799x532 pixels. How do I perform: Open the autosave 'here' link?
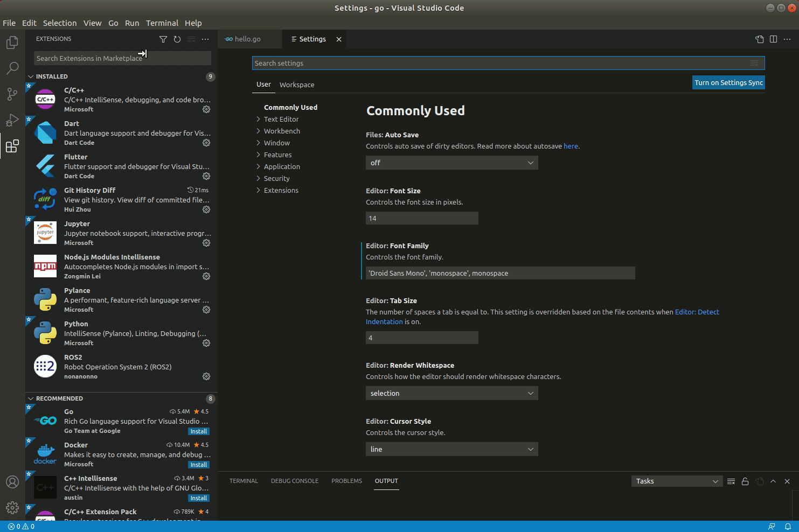click(x=571, y=146)
